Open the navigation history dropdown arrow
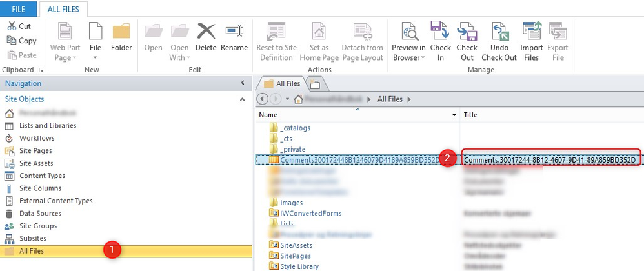 click(287, 99)
